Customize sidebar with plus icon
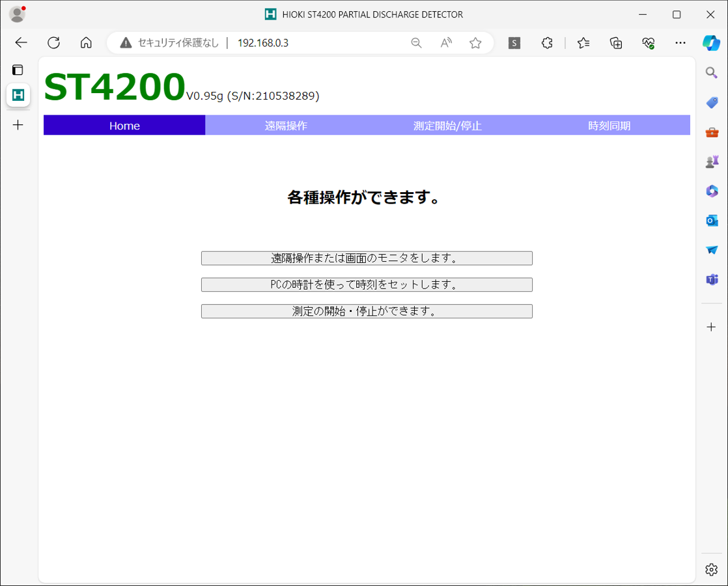Viewport: 728px width, 586px height. 711,327
